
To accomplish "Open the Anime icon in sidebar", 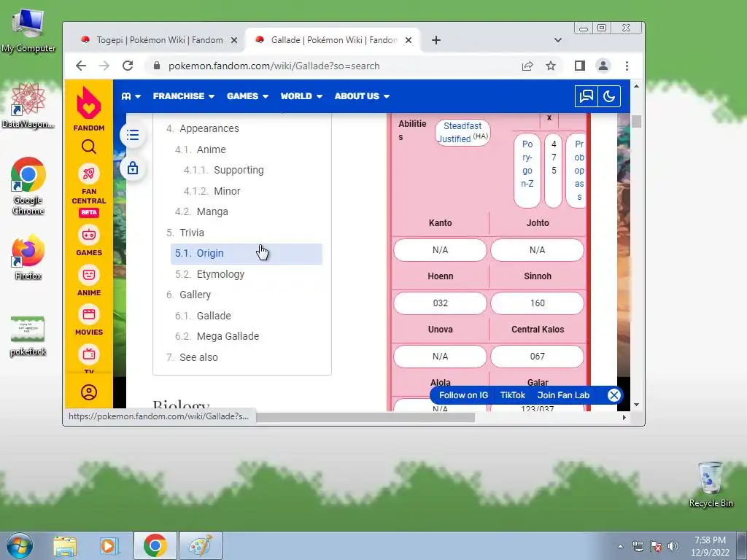I will point(88,275).
